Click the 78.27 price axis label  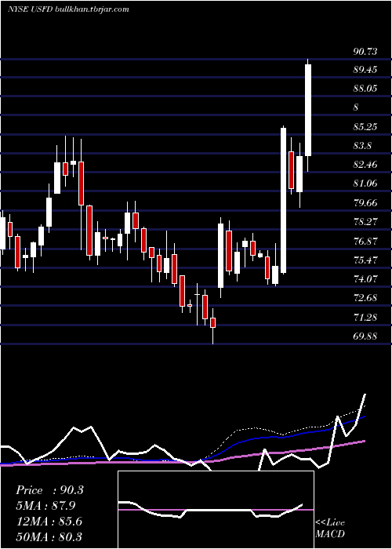[x=365, y=222]
